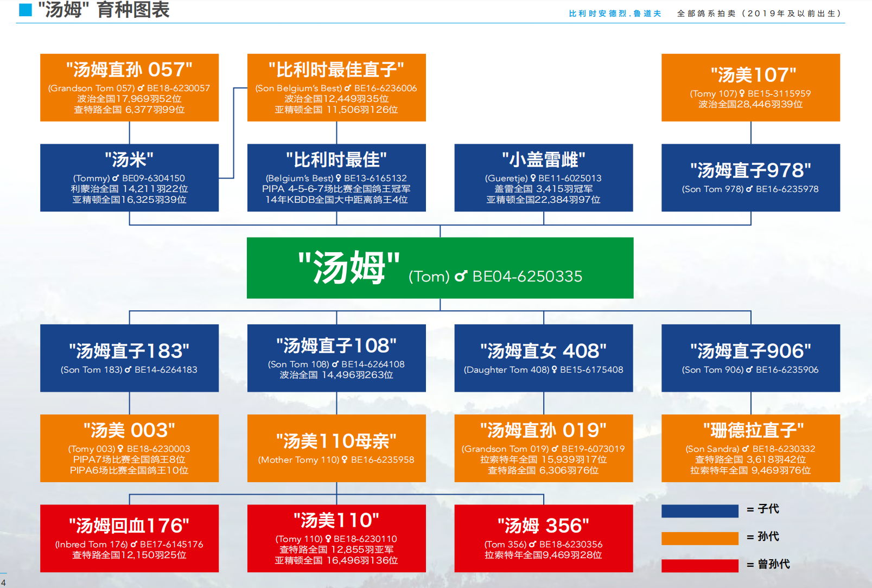This screenshot has height=588, width=872.
Task: Click the ring number BE19-6073019
Action: [593, 449]
